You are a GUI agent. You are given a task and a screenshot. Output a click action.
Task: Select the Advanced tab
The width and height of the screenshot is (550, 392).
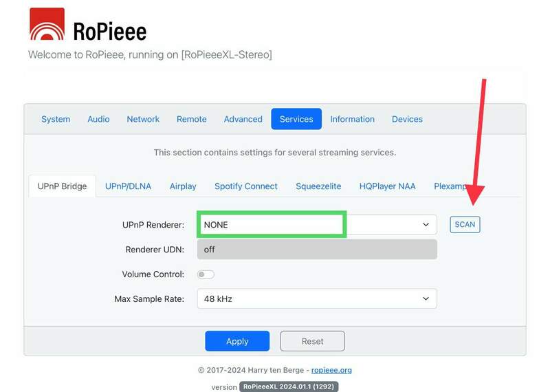tap(243, 119)
